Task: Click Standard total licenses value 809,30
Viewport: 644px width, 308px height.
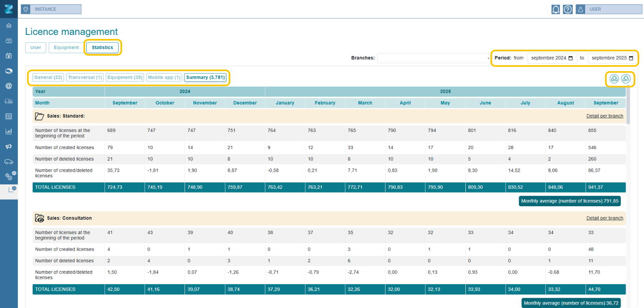Action: [x=475, y=187]
